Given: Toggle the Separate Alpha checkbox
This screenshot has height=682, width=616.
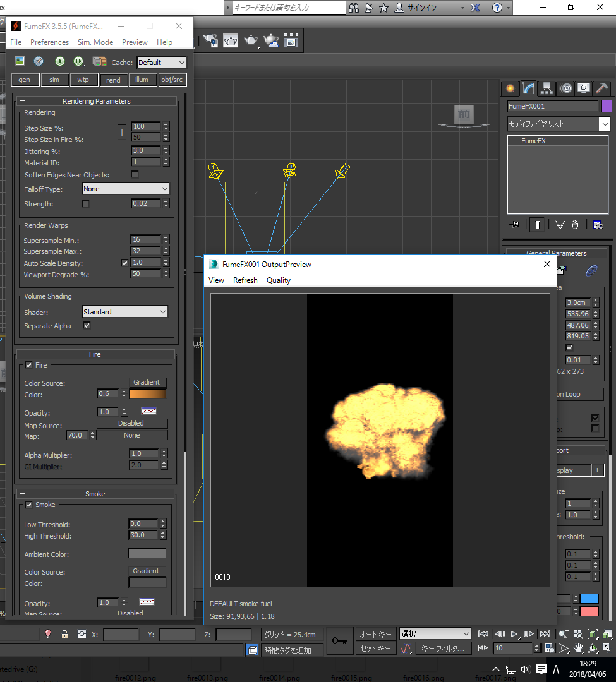Looking at the screenshot, I should pyautogui.click(x=85, y=326).
